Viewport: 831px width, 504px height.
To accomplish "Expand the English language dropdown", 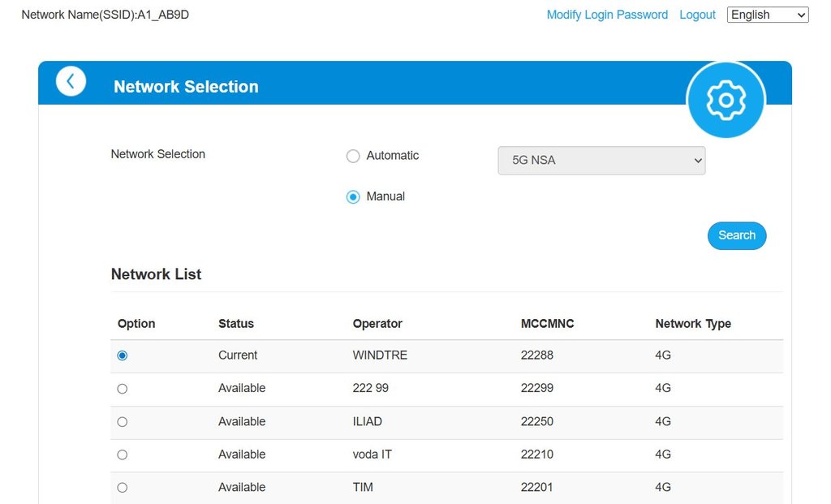I will point(767,15).
